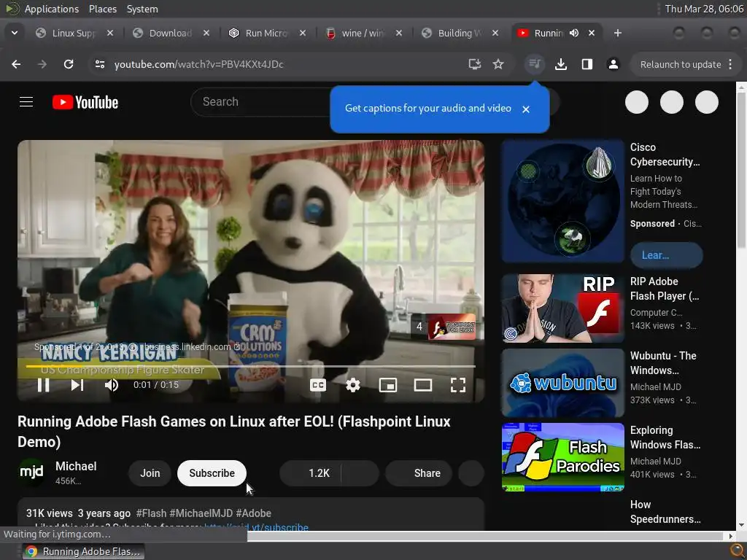Image resolution: width=747 pixels, height=560 pixels.
Task: Seek on the video progress bar
Action: 251,366
